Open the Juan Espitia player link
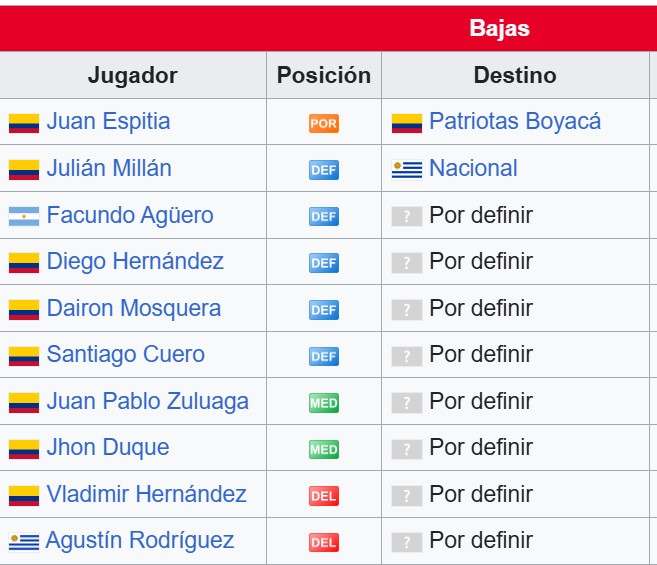Image resolution: width=657 pixels, height=565 pixels. (108, 122)
